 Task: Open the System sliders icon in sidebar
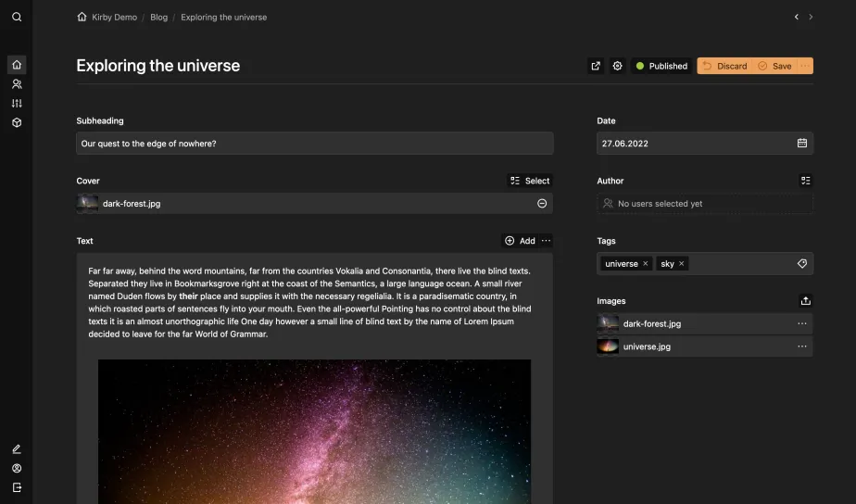(17, 104)
